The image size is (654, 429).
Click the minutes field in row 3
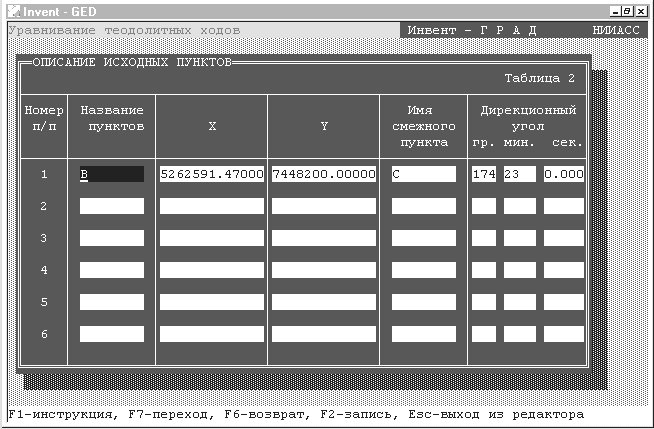[x=520, y=238]
